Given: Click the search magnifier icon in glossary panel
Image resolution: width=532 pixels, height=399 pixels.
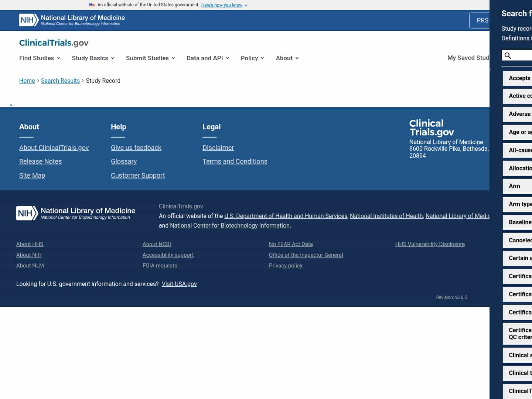Looking at the screenshot, I should point(508,55).
